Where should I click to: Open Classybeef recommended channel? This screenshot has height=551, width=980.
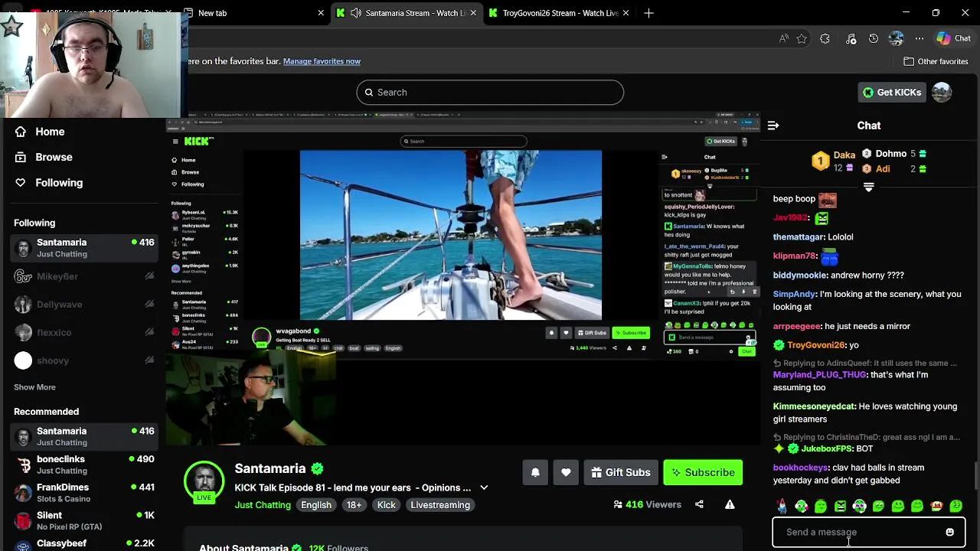(84, 543)
